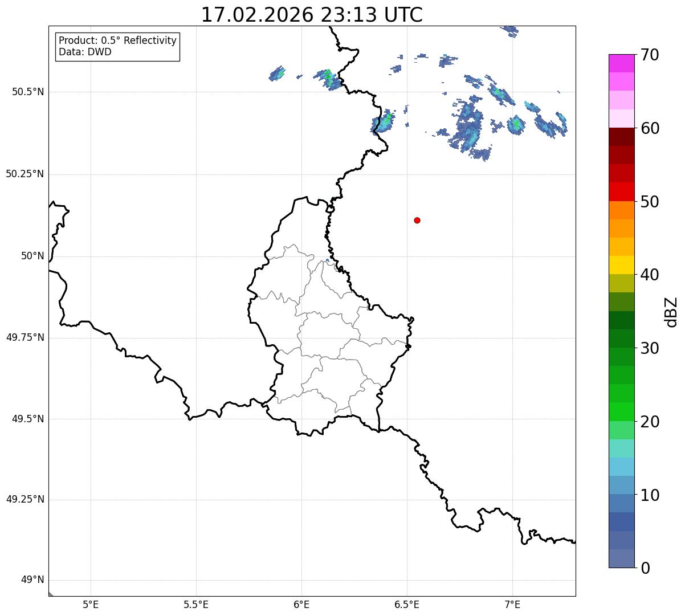Screen dimensions: 685x616
Task: Click the red location marker dot
Action: click(x=417, y=220)
